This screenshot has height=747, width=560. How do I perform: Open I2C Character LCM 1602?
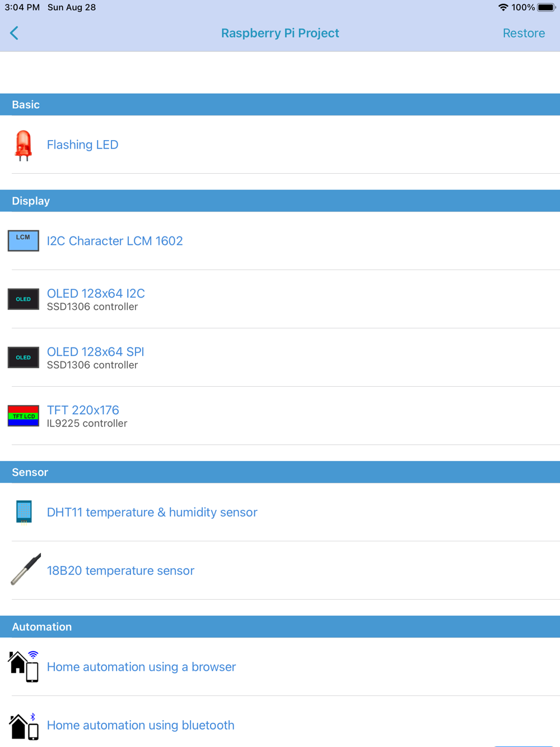[280, 241]
